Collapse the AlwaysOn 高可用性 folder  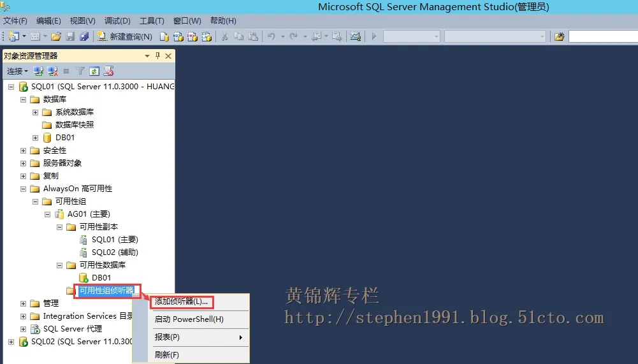click(23, 189)
